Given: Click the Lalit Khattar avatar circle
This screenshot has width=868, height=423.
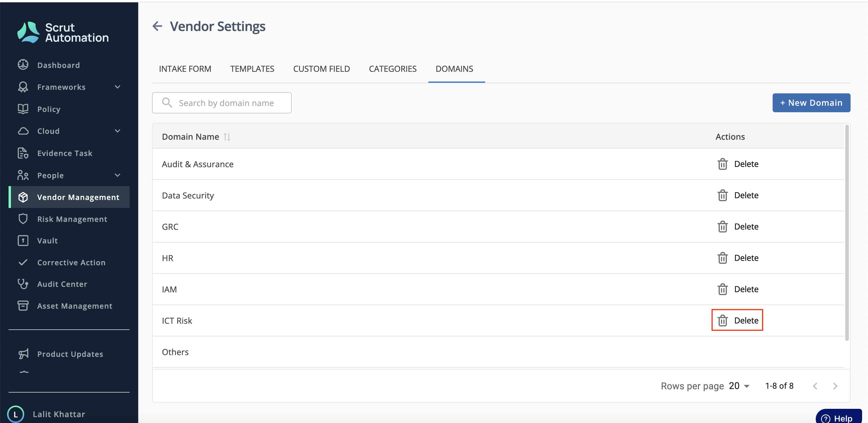Looking at the screenshot, I should click(x=15, y=414).
